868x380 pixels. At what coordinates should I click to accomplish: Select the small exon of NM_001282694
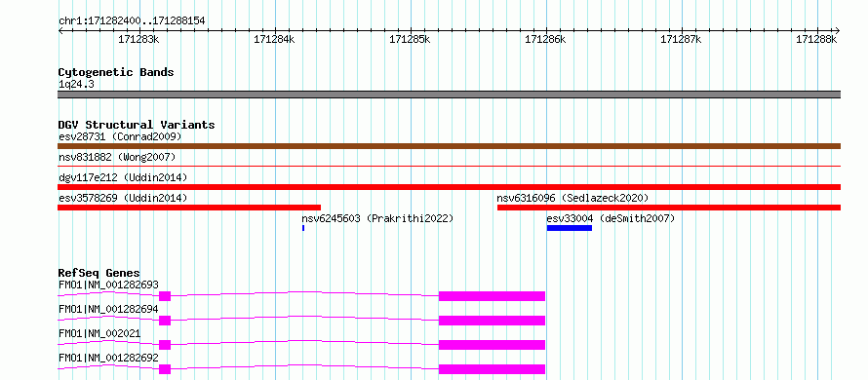165,321
